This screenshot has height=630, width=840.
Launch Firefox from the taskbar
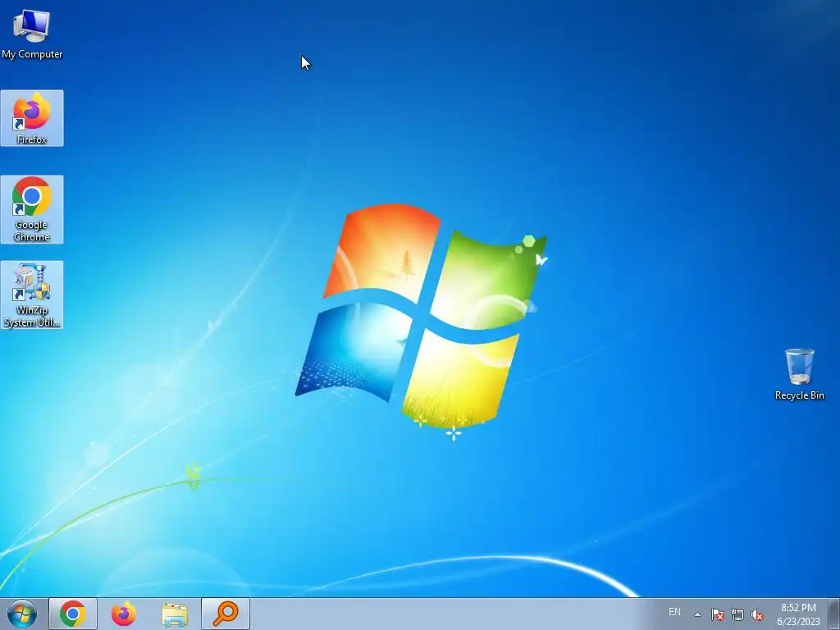tap(124, 614)
